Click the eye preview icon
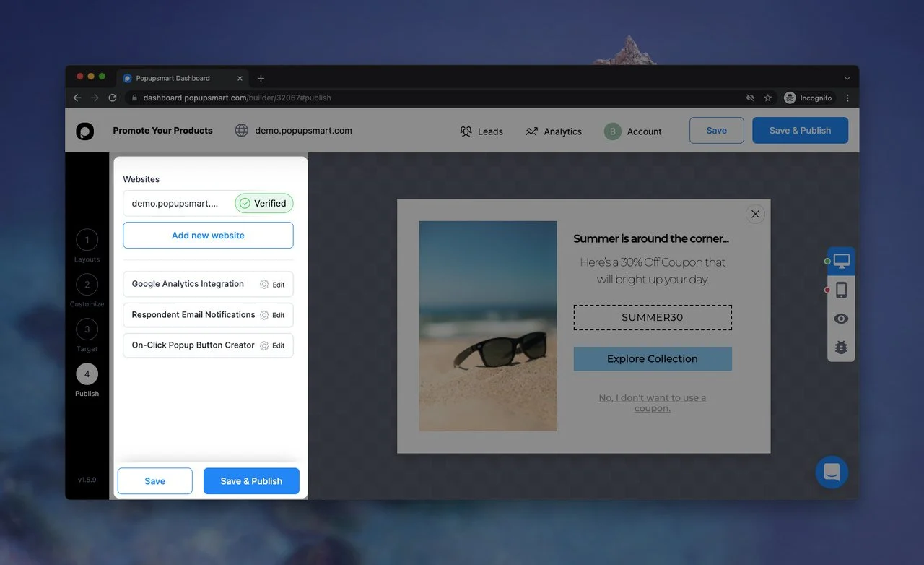 tap(841, 319)
